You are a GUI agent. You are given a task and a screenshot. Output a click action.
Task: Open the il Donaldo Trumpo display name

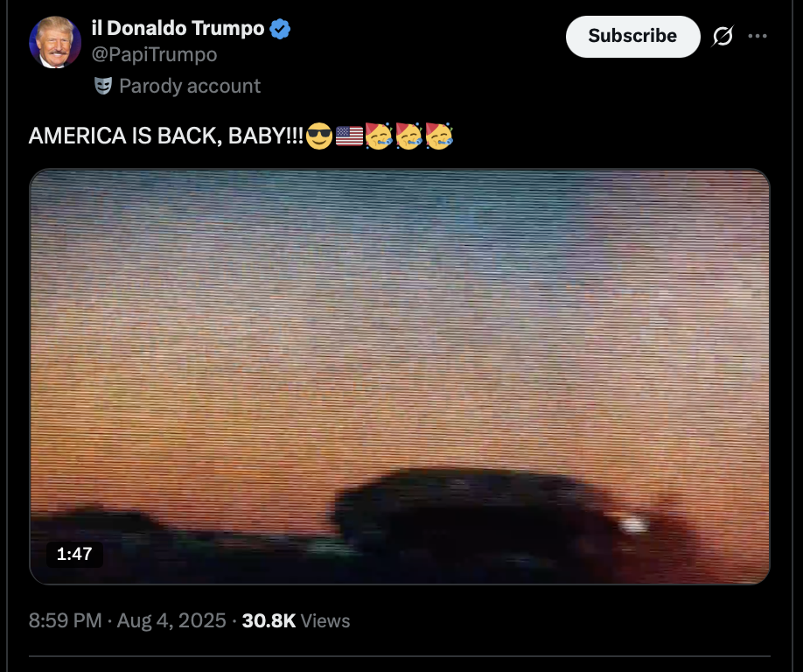point(178,28)
